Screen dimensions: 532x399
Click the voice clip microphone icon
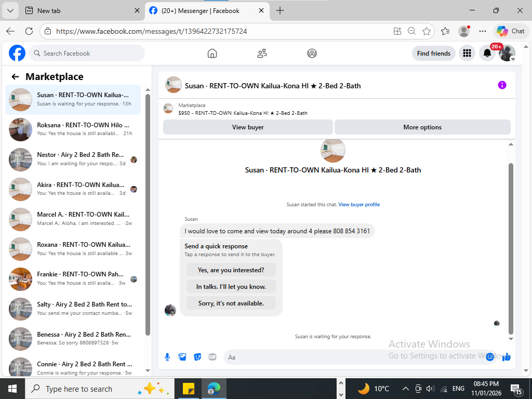tap(167, 357)
